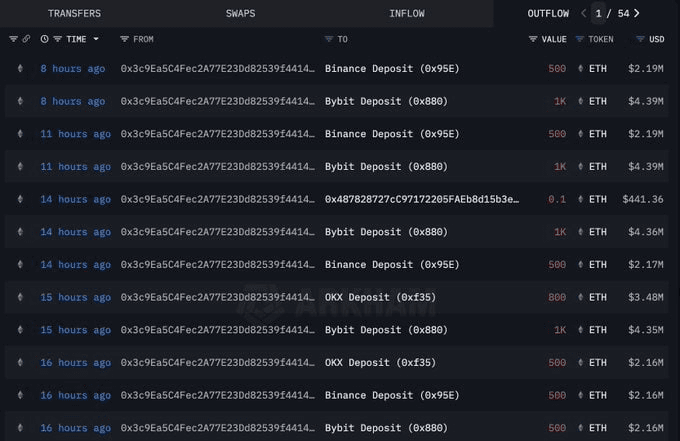This screenshot has width=680, height=441.
Task: Open the FROM column filter
Action: pyautogui.click(x=124, y=39)
